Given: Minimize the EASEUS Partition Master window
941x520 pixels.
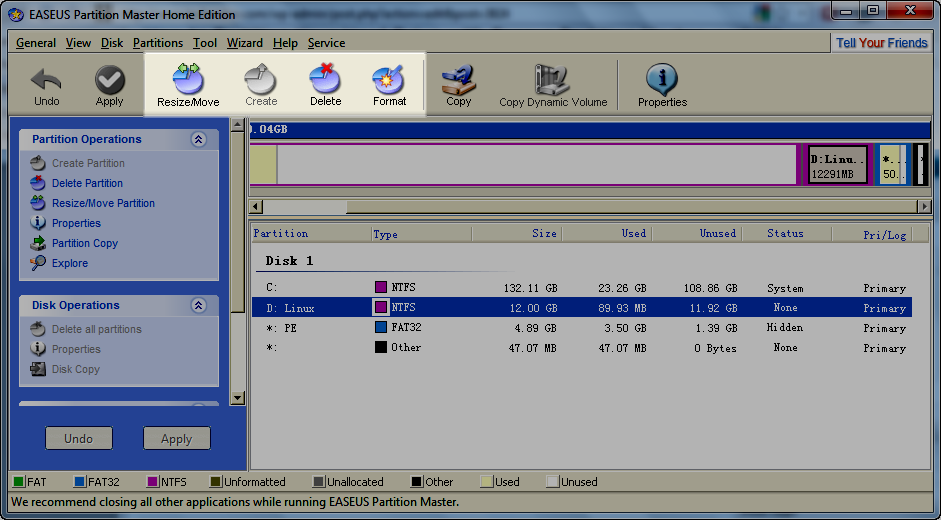Looking at the screenshot, I should click(x=846, y=11).
